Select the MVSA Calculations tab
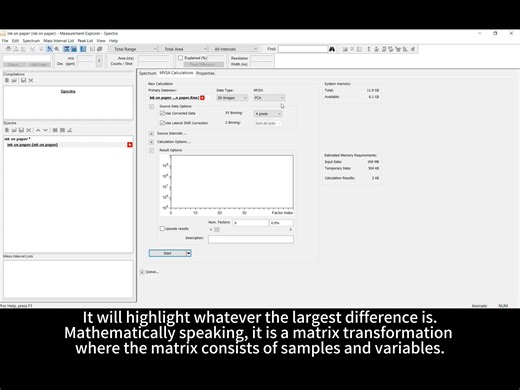Screen dimensions: 520x390 pos(176,73)
